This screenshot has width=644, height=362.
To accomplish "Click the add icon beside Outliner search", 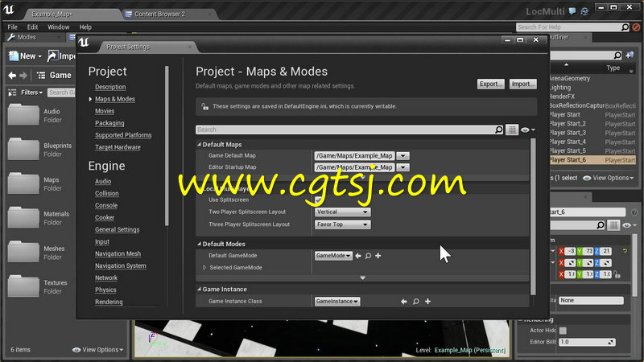I will click(x=630, y=55).
